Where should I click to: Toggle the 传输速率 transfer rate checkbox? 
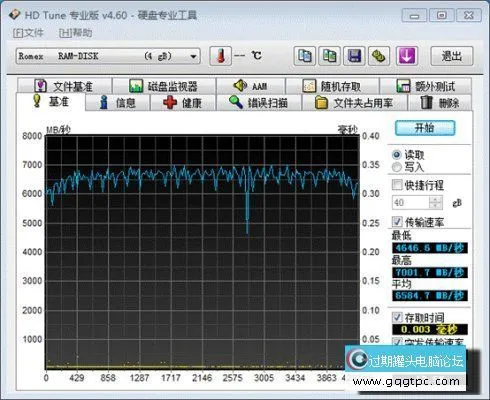(397, 222)
